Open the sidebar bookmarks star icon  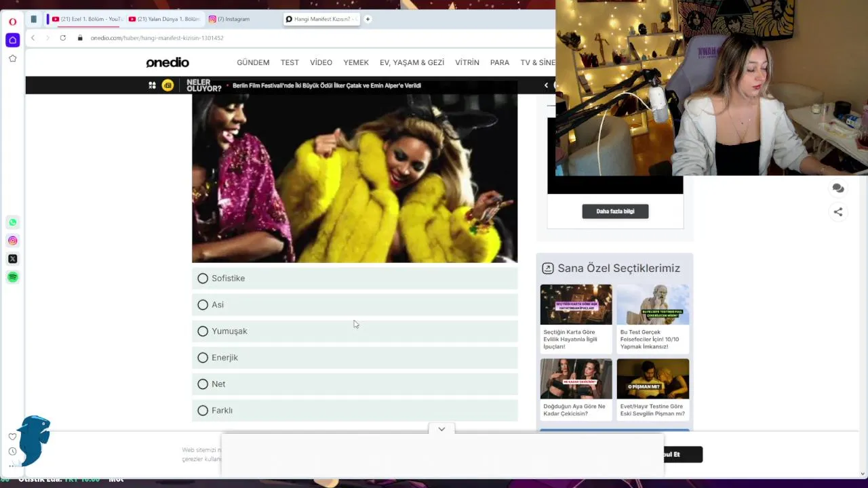pos(12,58)
